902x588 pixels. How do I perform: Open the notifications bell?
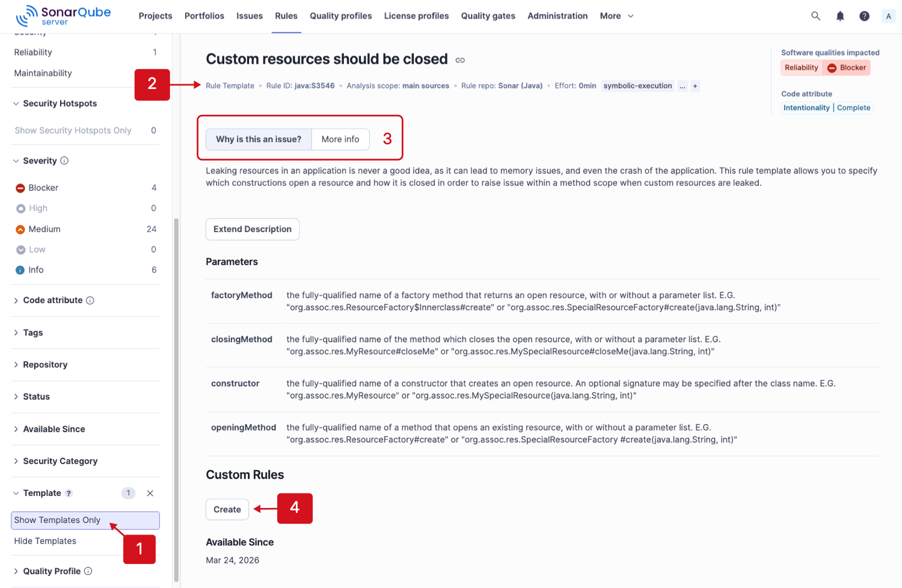840,16
